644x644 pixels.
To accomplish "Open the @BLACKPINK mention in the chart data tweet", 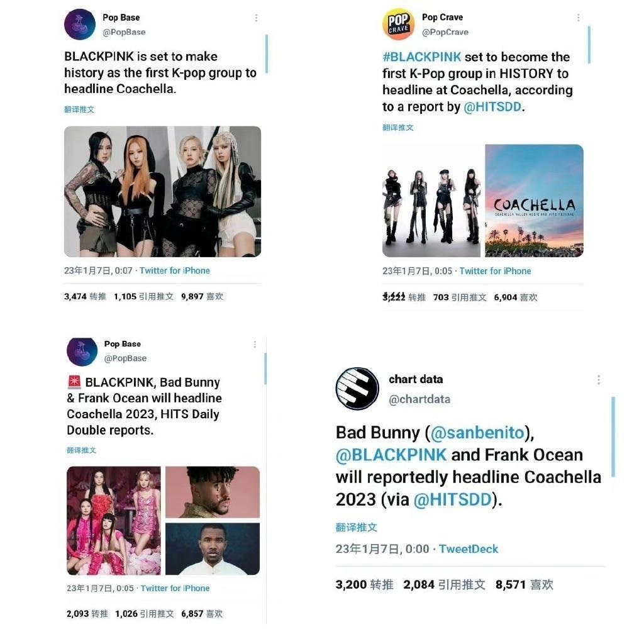I will click(391, 455).
